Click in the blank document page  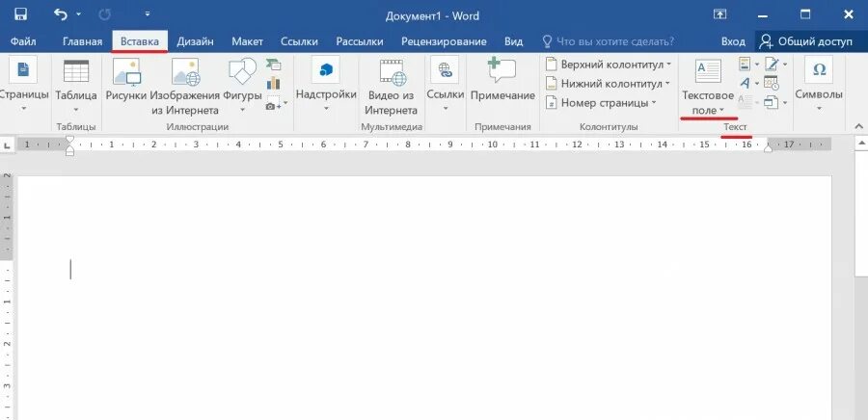pos(424,299)
